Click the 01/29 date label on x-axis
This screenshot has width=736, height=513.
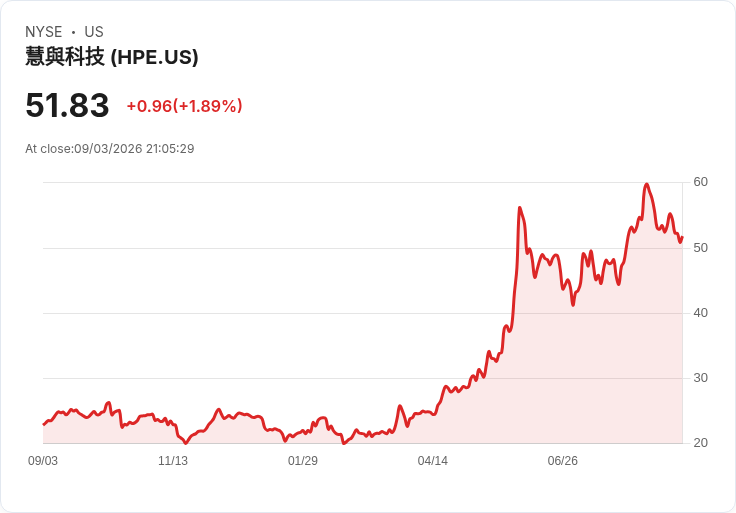coord(303,461)
